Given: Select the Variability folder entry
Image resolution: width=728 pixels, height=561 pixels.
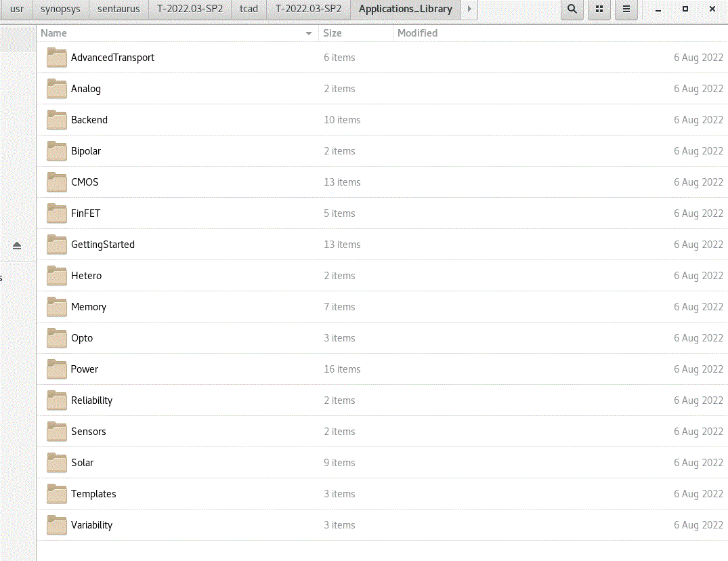Looking at the screenshot, I should pyautogui.click(x=91, y=525).
